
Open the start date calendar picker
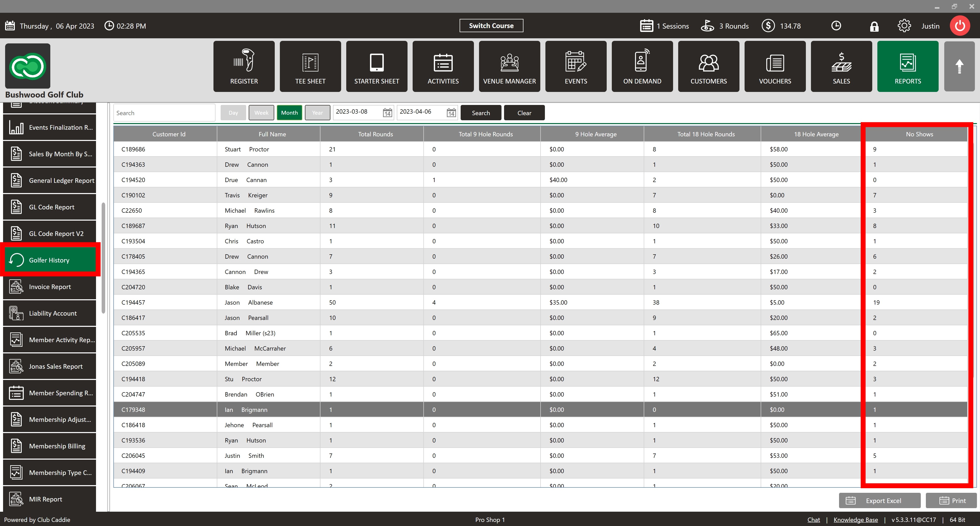pos(387,113)
